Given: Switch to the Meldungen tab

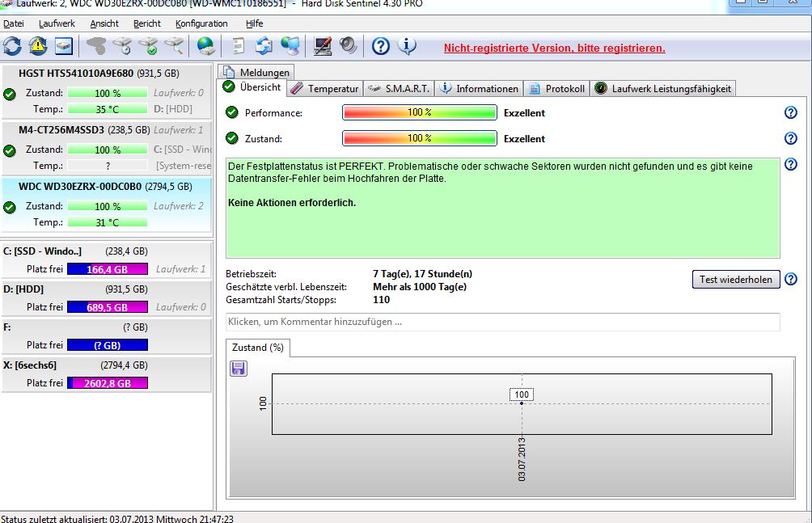Looking at the screenshot, I should (x=256, y=72).
